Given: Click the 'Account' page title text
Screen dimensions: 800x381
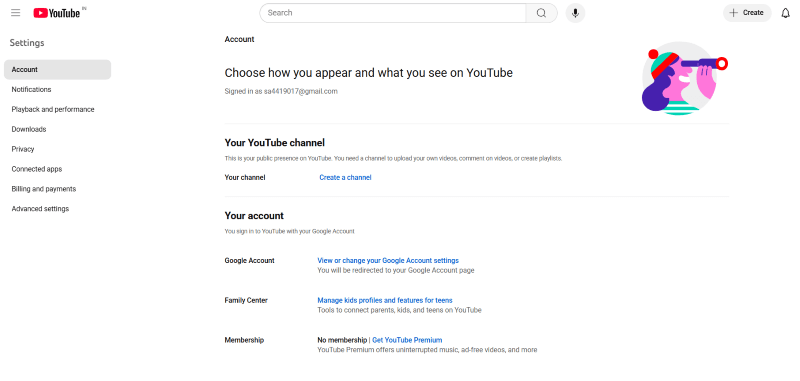Looking at the screenshot, I should point(239,40).
